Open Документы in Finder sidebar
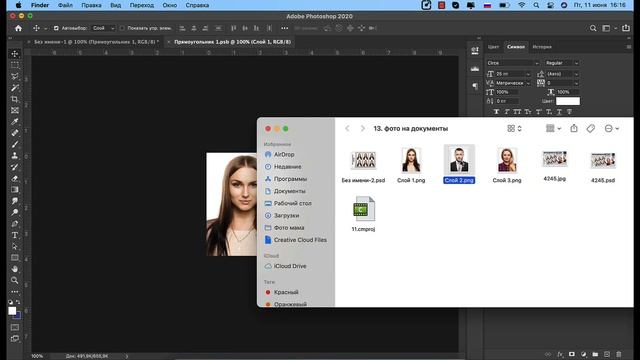Viewport: 640px width, 360px height. tap(289, 191)
